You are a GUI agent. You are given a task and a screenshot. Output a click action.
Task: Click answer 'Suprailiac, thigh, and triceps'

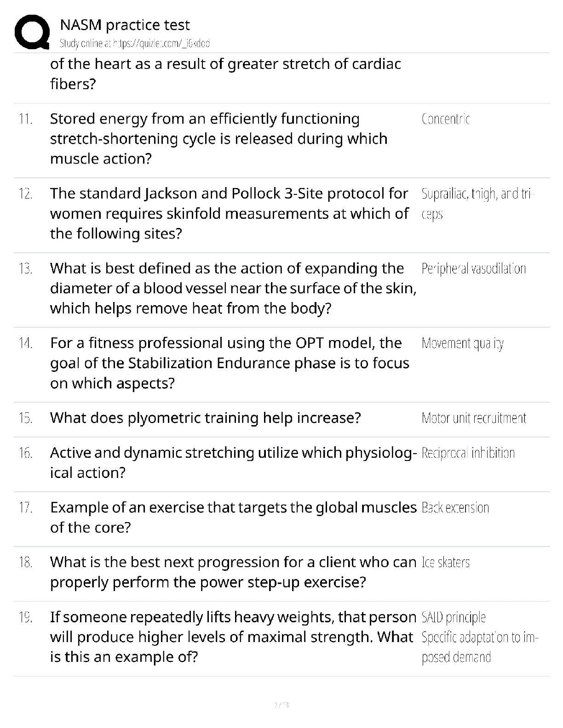(x=478, y=204)
